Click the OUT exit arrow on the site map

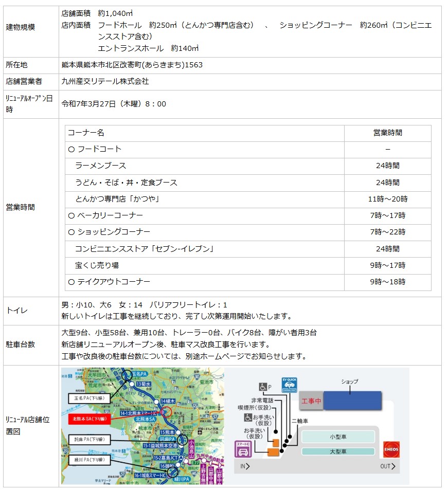[389, 466]
